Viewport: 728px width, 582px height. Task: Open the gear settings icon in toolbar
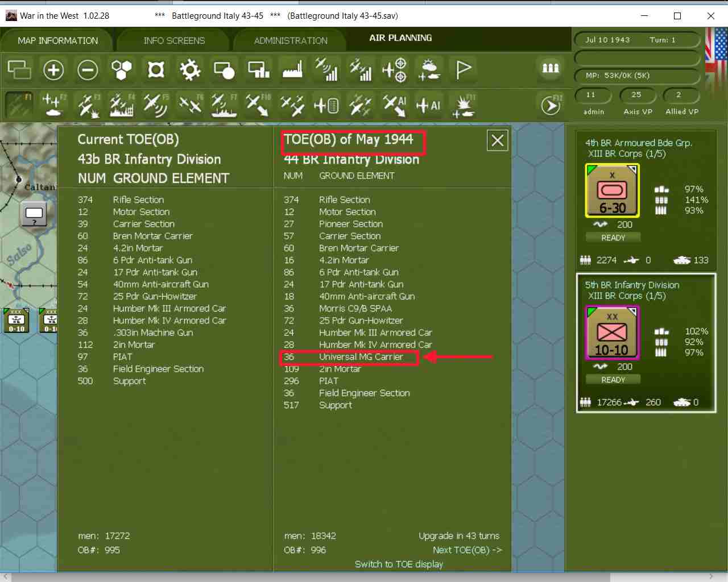coord(190,70)
